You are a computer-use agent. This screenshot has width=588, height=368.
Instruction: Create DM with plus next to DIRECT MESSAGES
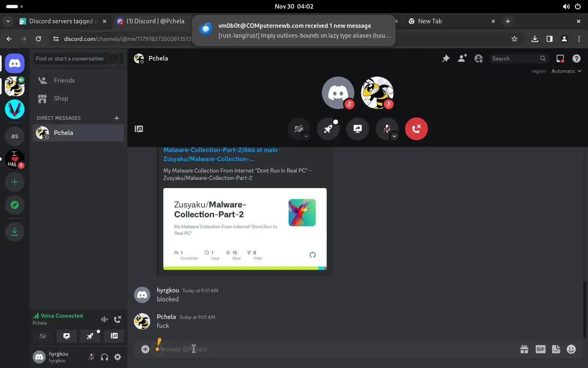point(117,118)
